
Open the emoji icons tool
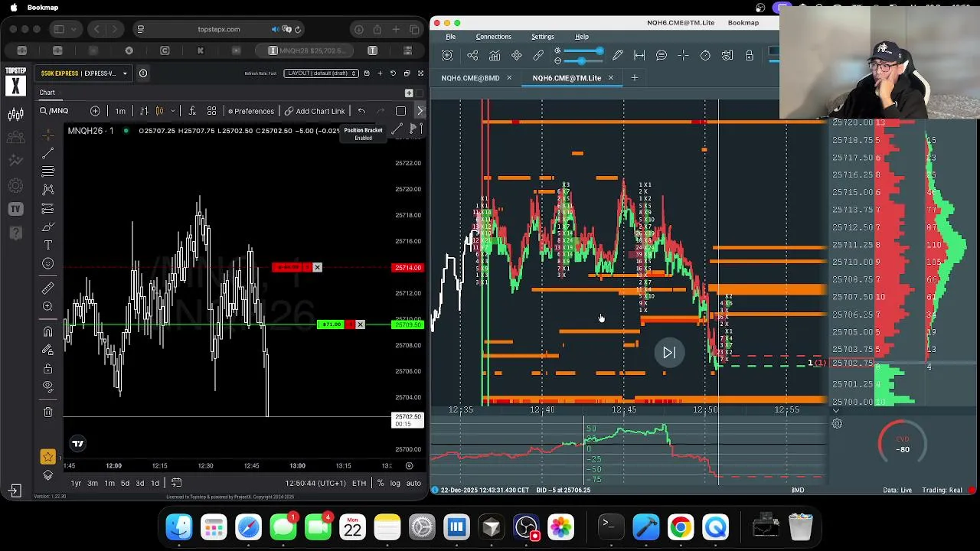click(x=47, y=263)
